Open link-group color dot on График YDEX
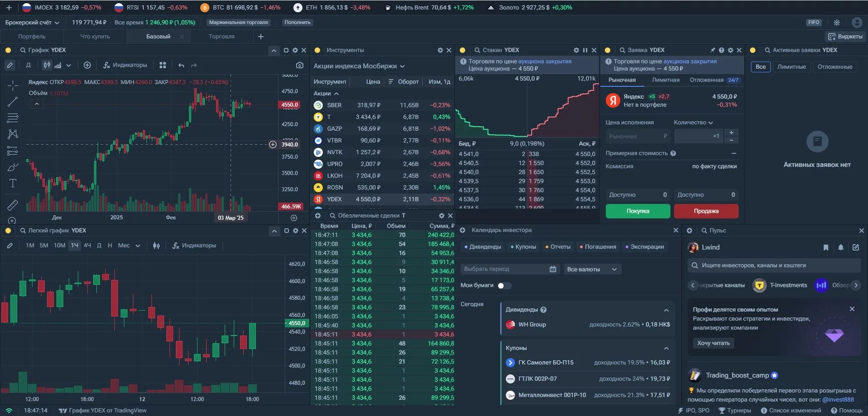The height and width of the screenshot is (416, 868). 8,50
